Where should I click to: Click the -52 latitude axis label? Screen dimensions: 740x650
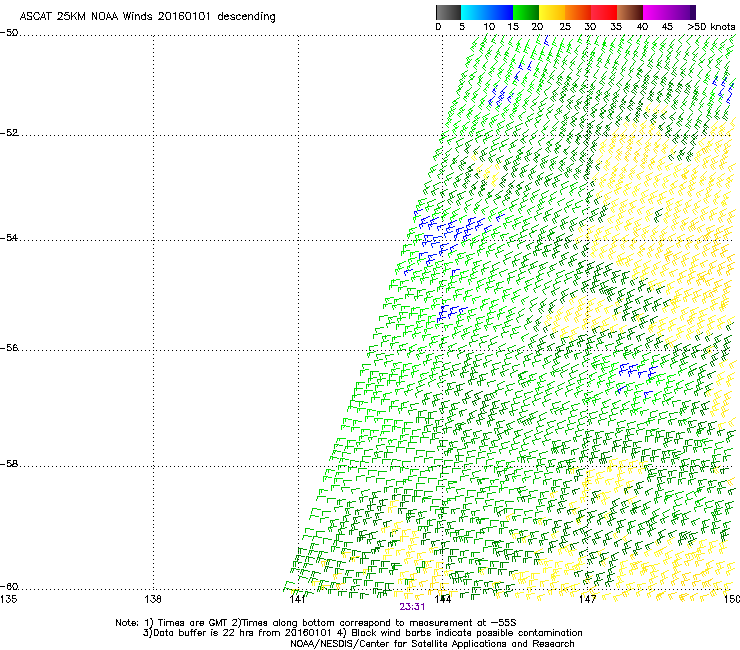(x=9, y=133)
